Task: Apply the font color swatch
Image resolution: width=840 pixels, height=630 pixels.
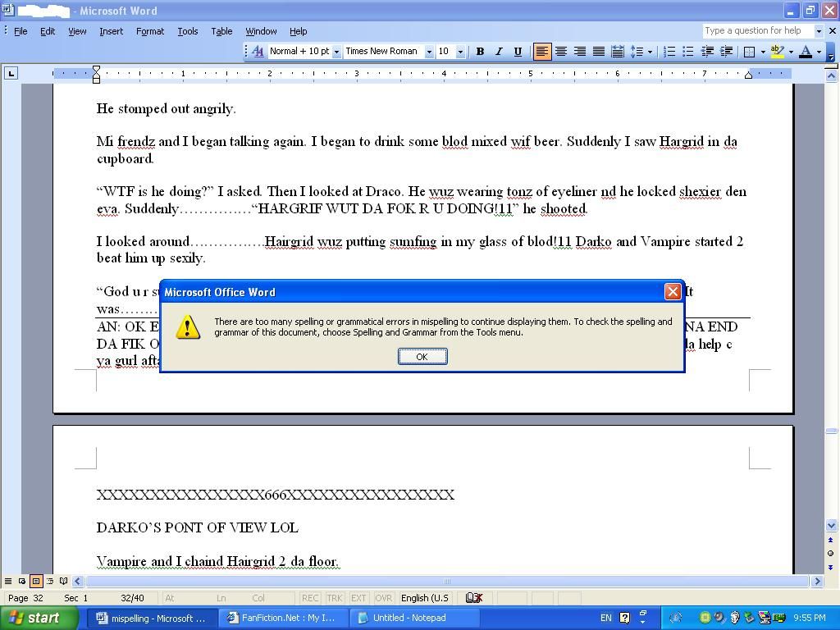Action: coord(806,52)
